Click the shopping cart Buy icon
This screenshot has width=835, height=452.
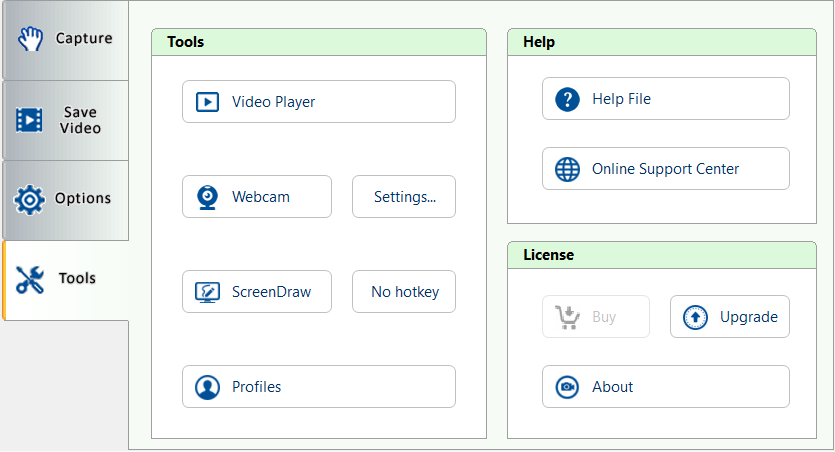[x=567, y=317]
